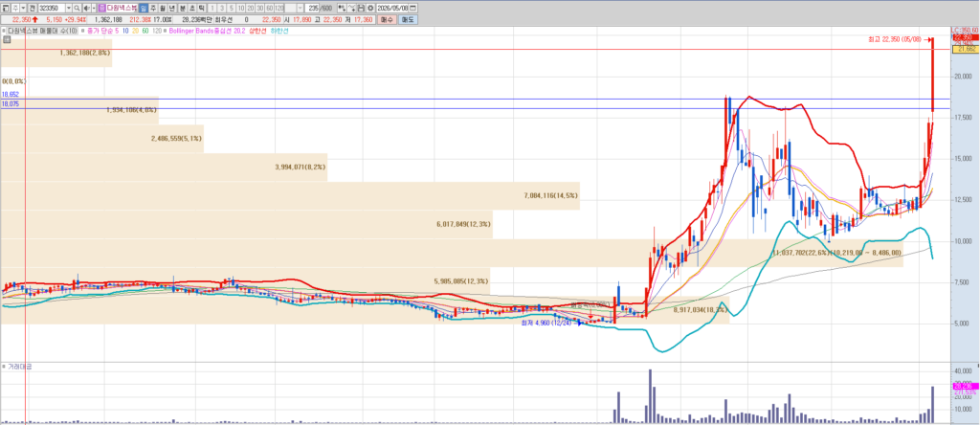Edit the candle count field 235

[x=312, y=8]
